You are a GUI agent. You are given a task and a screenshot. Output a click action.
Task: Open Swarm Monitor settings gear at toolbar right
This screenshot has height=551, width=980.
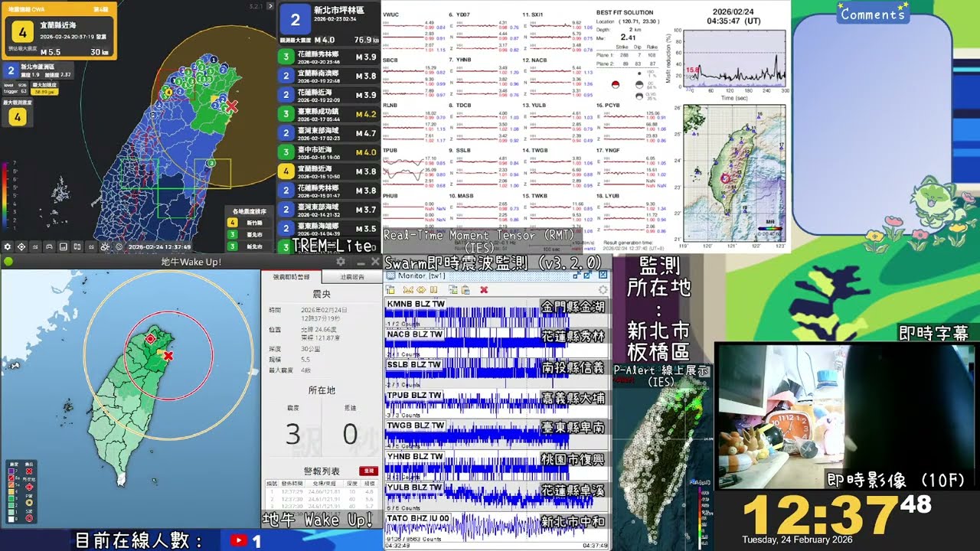click(603, 289)
